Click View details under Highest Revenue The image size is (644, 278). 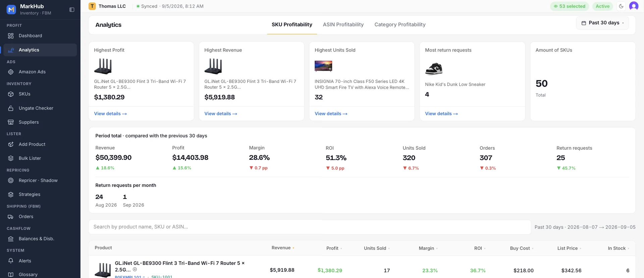(221, 114)
